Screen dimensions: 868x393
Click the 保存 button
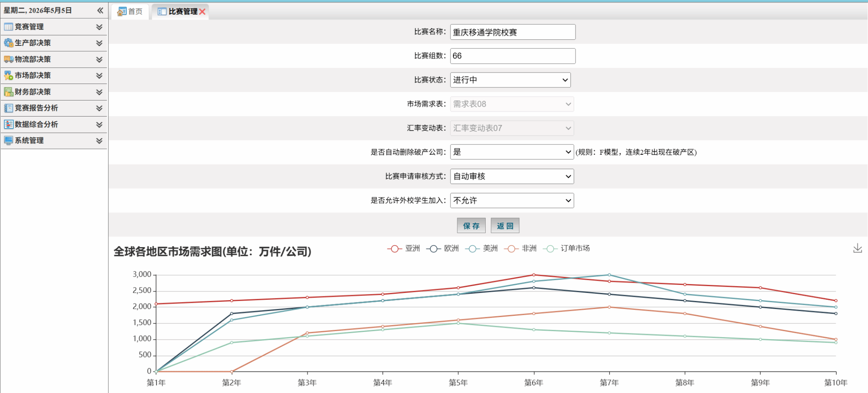click(x=471, y=226)
